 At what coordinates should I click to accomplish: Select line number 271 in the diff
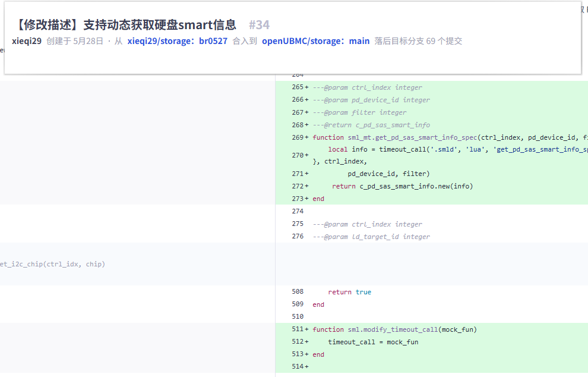[298, 174]
